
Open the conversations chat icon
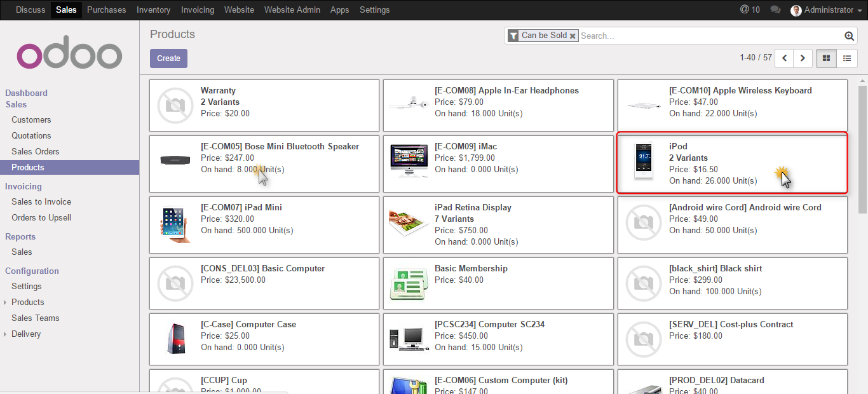click(x=775, y=10)
